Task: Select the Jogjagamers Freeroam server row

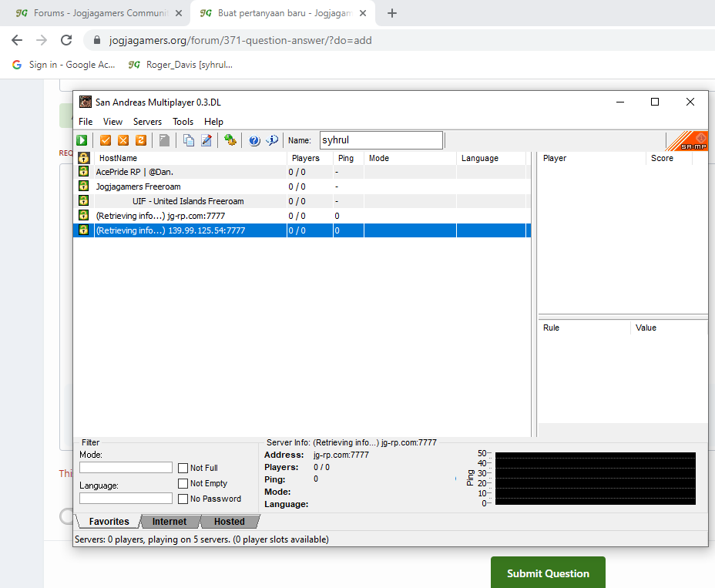Action: pos(301,186)
